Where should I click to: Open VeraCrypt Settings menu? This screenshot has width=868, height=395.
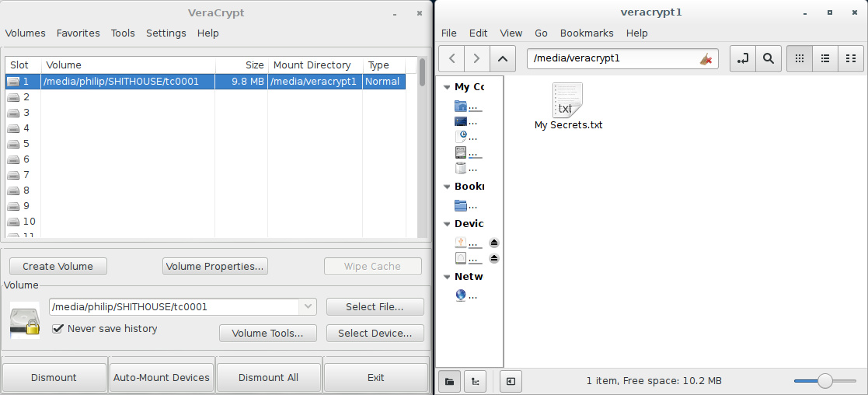[x=166, y=33]
